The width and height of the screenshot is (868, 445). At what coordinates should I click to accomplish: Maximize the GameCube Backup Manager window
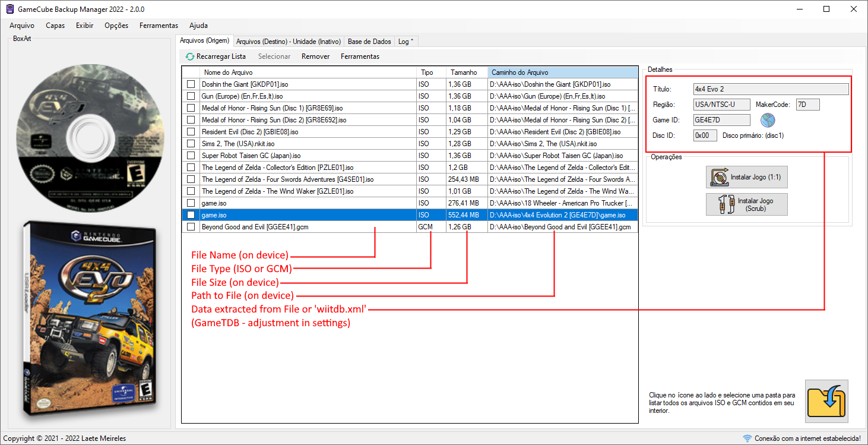click(826, 9)
